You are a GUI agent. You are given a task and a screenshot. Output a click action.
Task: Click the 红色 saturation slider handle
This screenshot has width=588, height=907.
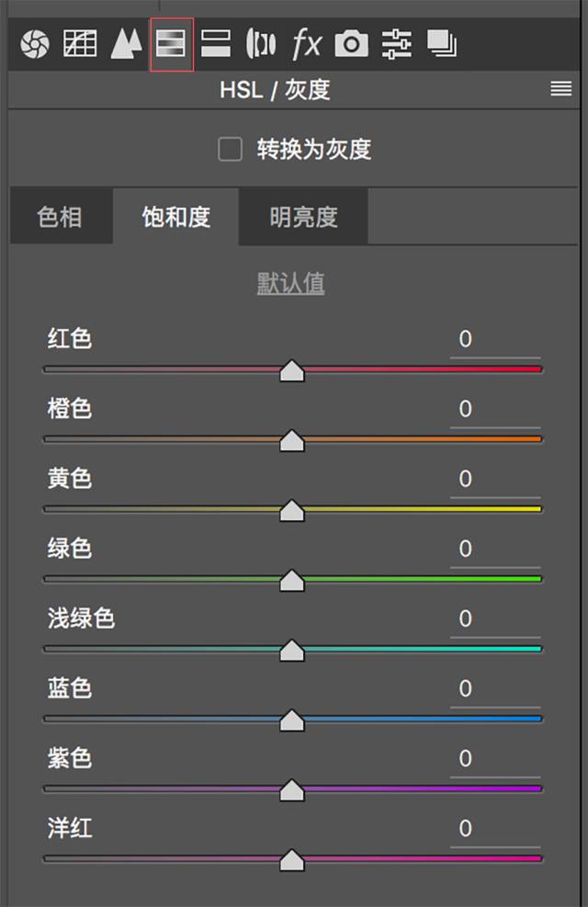[293, 369]
